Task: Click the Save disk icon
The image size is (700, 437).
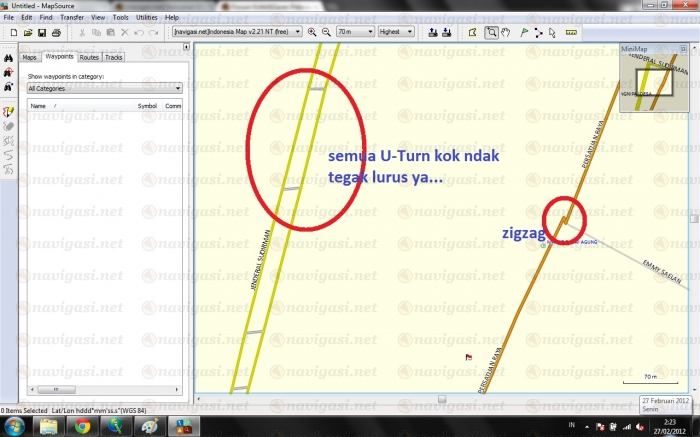Action: click(x=42, y=32)
